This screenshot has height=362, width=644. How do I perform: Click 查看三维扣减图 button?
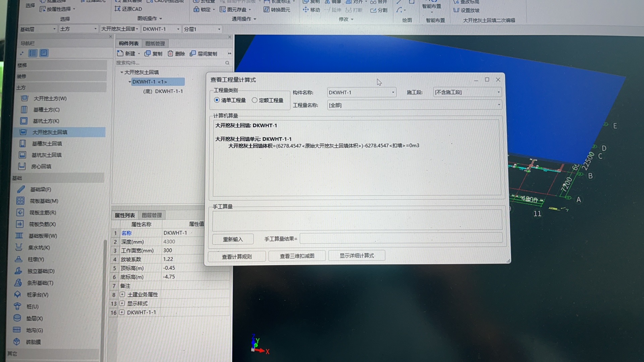297,256
